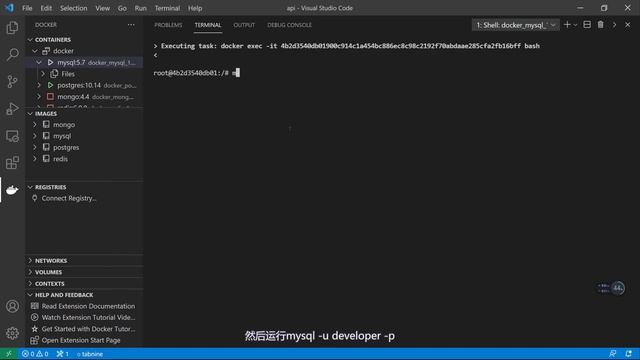This screenshot has width=640, height=360.
Task: Click the remote window indicator in status bar
Action: 9,354
